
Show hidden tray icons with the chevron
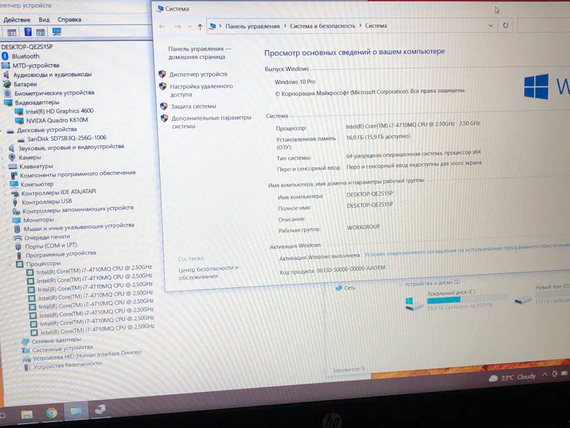545,374
